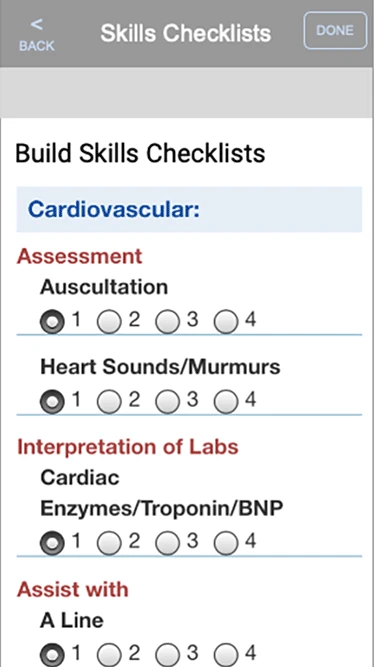Set Cardiac Enzymes/Troponin/BNP rating to 1
Viewport: 375px width, 667px height.
click(x=52, y=543)
